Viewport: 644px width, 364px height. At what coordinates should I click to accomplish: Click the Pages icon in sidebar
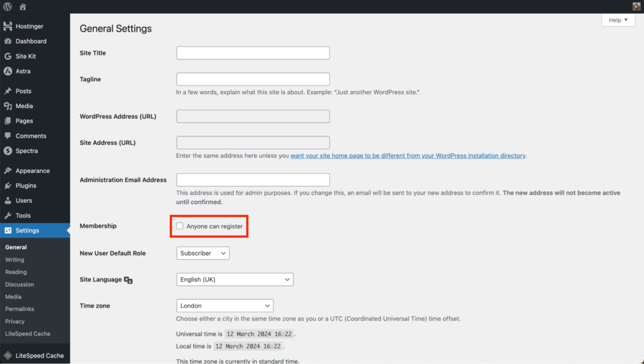[x=8, y=121]
